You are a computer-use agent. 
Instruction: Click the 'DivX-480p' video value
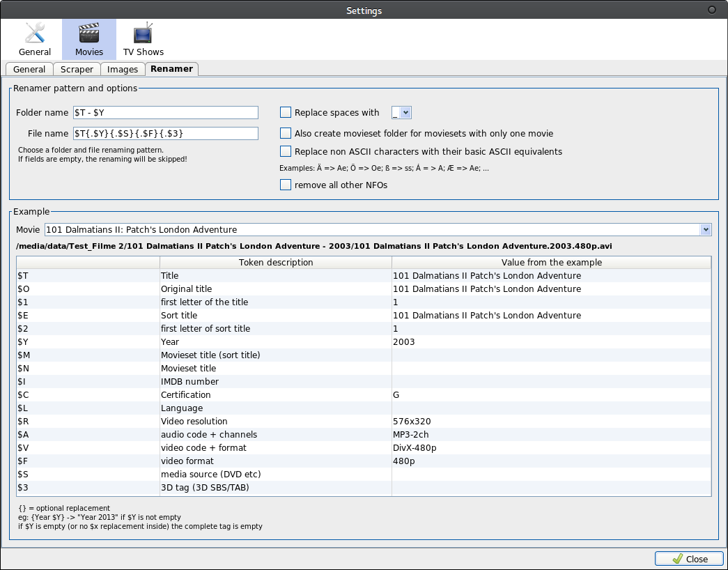[552, 448]
